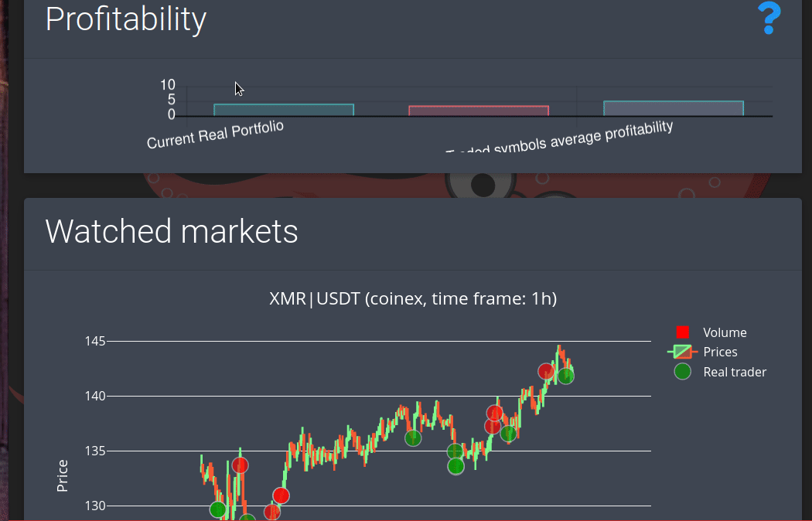
Task: Click Current Real Portfolio axis label
Action: point(215,135)
